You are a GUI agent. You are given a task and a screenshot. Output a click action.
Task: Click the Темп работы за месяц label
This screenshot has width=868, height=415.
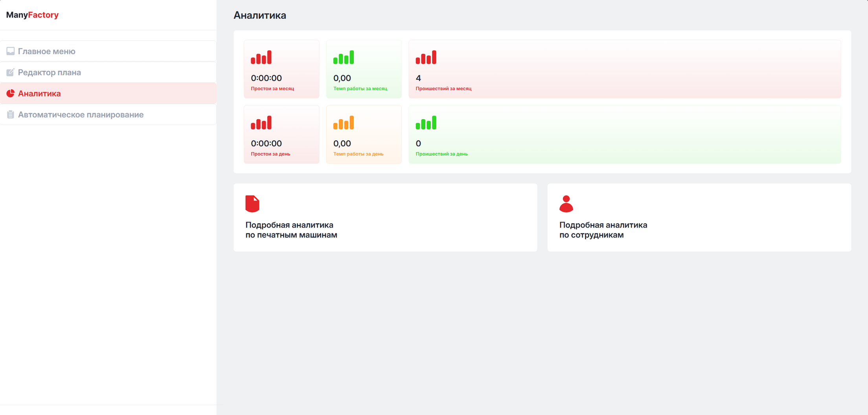pyautogui.click(x=360, y=89)
